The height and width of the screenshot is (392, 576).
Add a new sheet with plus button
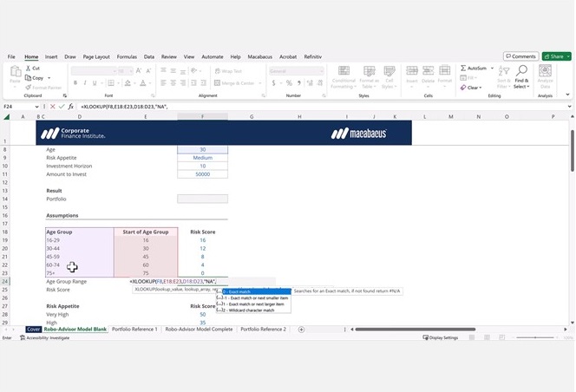[x=301, y=330]
